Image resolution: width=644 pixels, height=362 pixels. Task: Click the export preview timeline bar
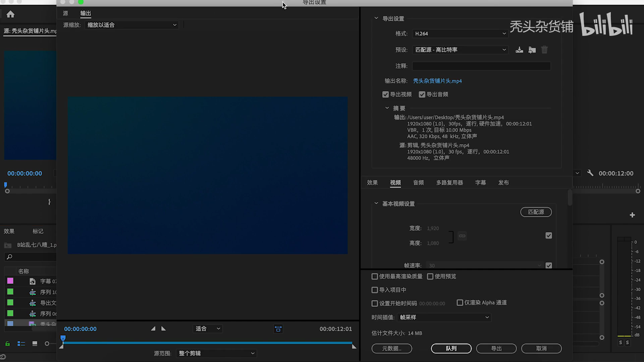click(x=208, y=343)
